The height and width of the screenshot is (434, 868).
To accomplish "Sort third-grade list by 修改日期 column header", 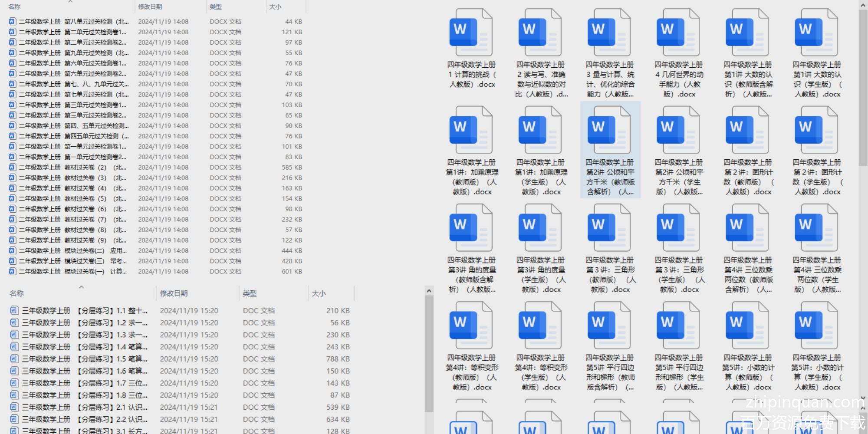I will pyautogui.click(x=174, y=293).
